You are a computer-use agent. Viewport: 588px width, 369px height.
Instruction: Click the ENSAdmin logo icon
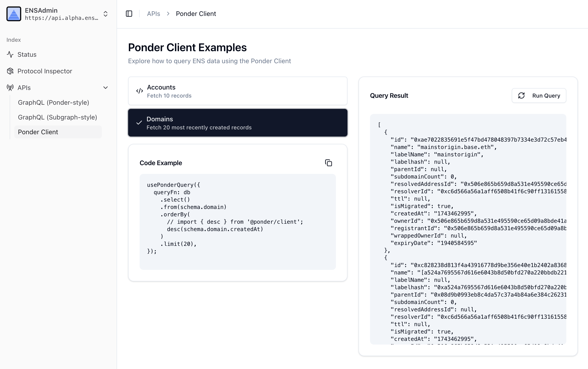14,14
